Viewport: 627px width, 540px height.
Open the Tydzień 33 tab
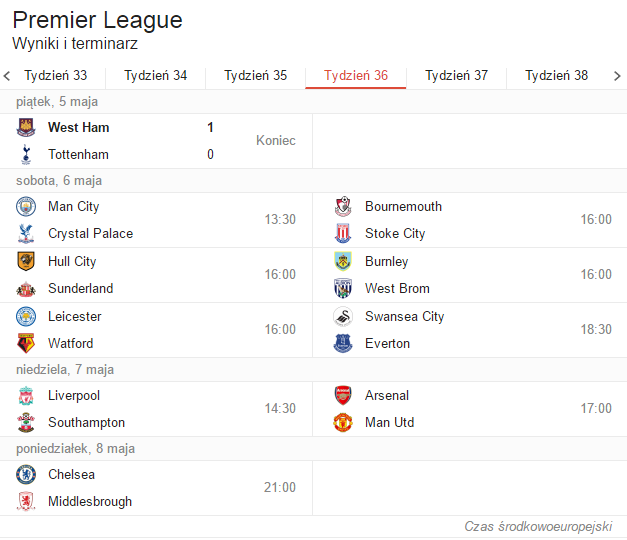click(56, 76)
